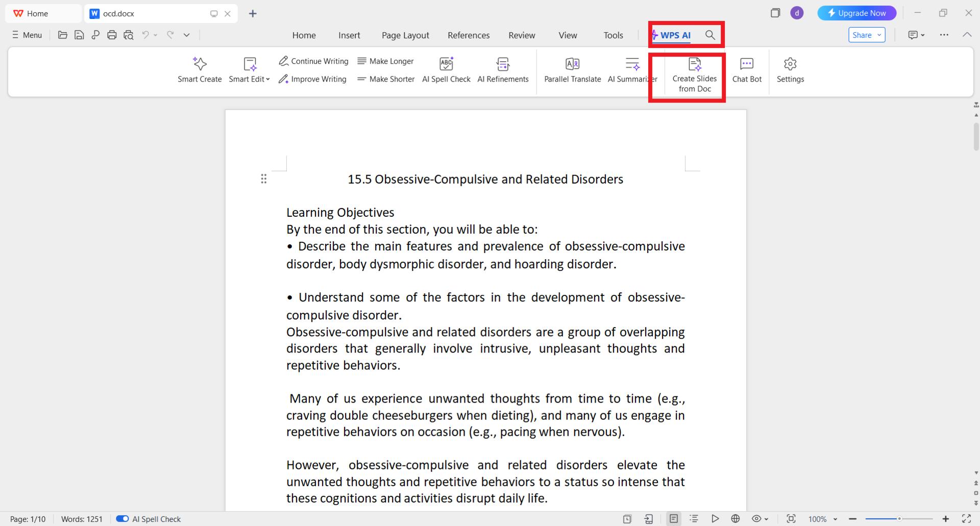Click the vertical scrollbar thumb
The height and width of the screenshot is (526, 980).
coord(976,136)
